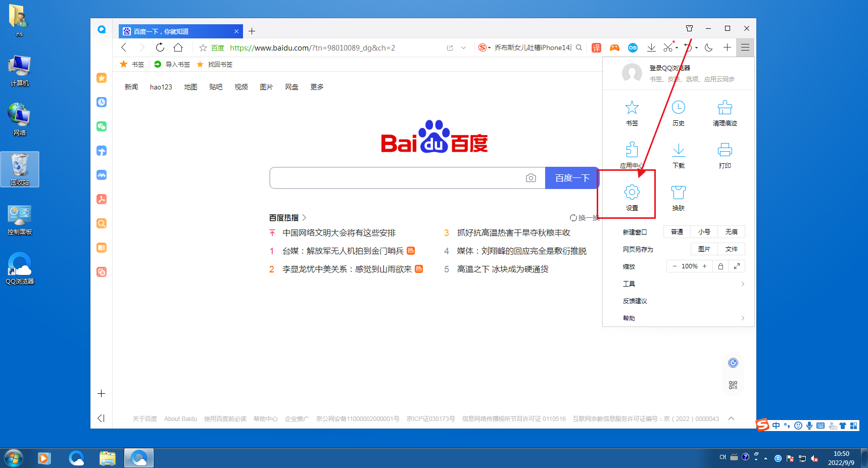Add a sidebar app with plus icon
This screenshot has height=468, width=868.
[x=101, y=393]
